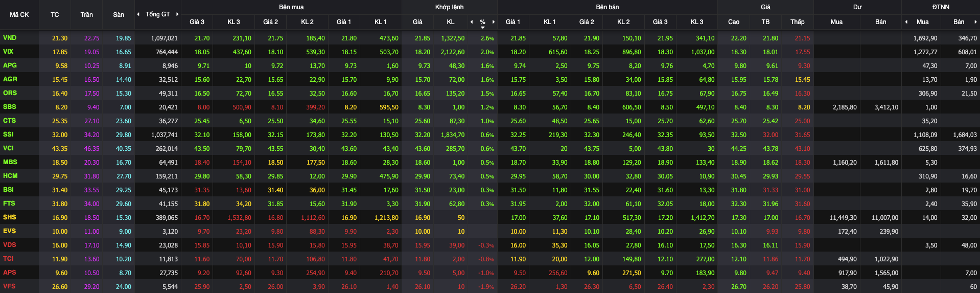
Task: Open the VIX stock symbol
Action: click(x=8, y=52)
